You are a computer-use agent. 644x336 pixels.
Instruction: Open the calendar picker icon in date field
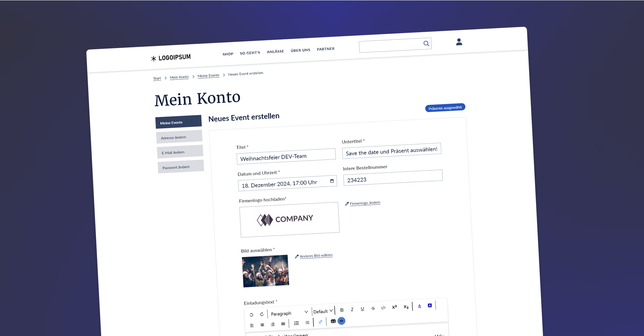coord(332,181)
